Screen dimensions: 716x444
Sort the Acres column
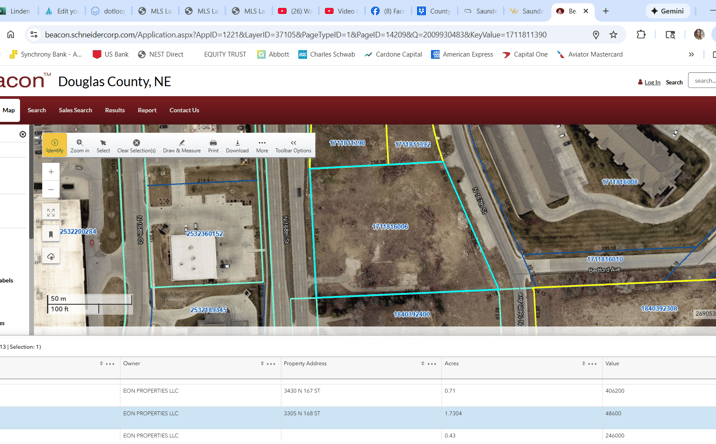coord(584,364)
